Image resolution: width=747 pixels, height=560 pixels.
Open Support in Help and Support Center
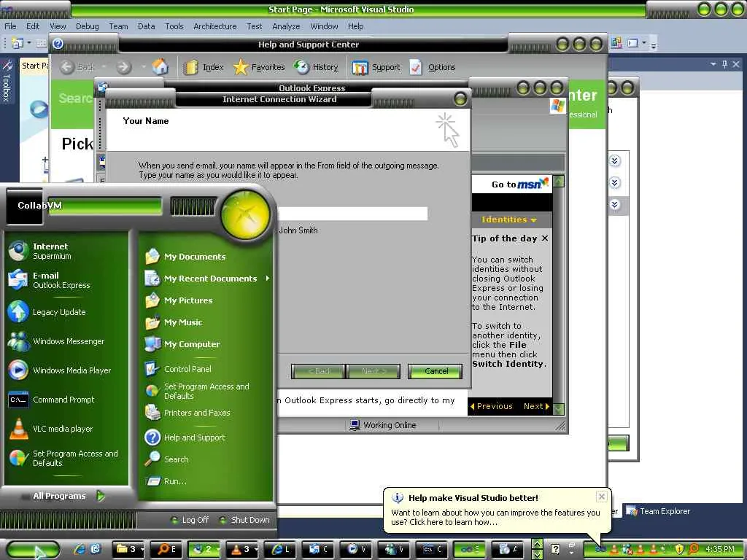pyautogui.click(x=376, y=67)
